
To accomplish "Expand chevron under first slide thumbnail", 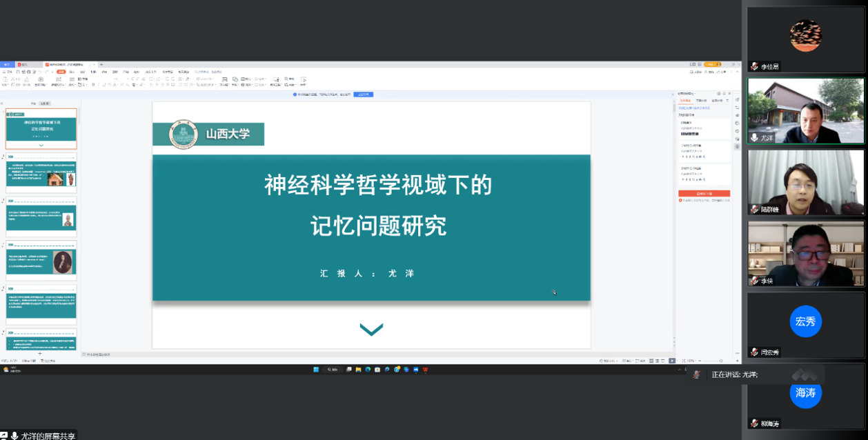I will click(x=41, y=146).
